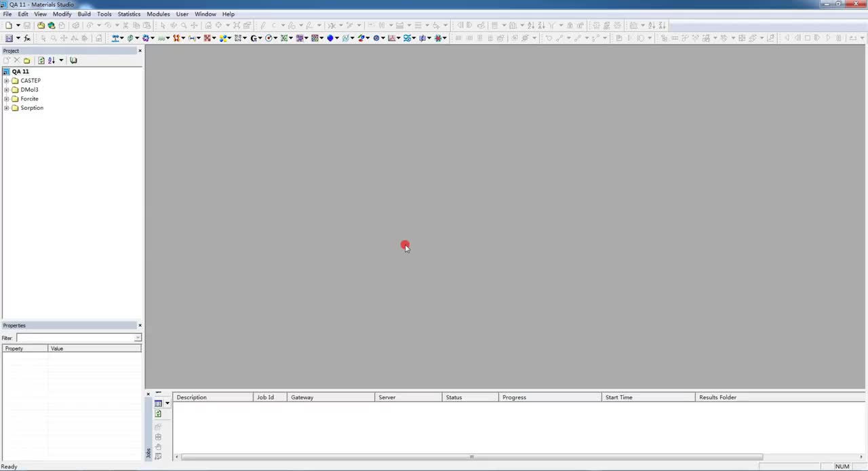Open the View menu

click(41, 14)
